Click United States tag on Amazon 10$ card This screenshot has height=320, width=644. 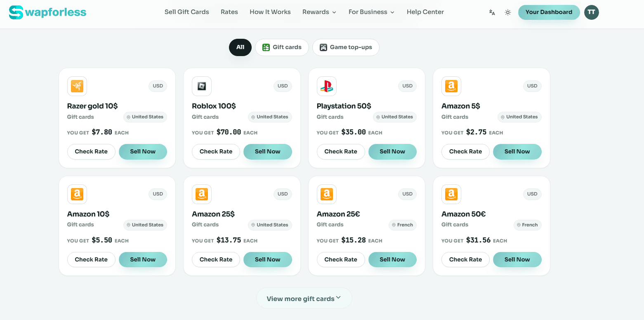145,225
